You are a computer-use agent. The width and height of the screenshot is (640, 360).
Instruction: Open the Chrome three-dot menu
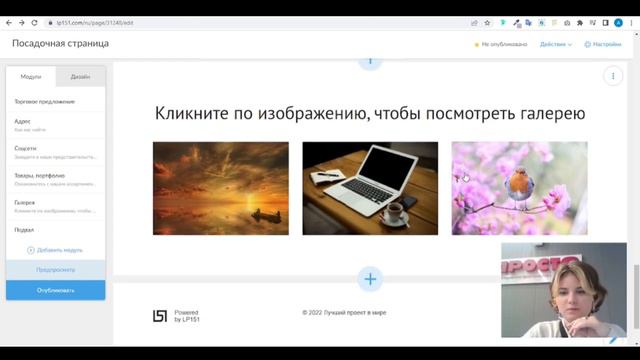[631, 23]
